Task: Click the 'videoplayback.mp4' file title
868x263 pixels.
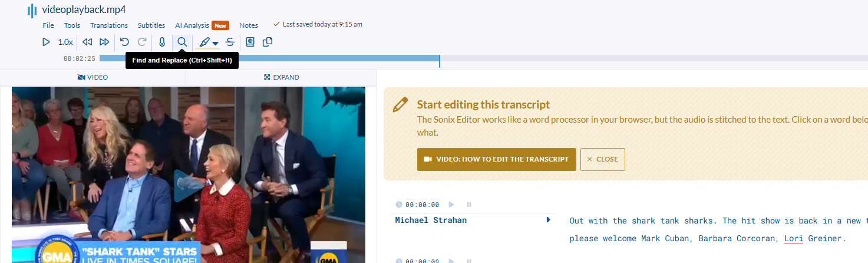Action: [x=83, y=10]
